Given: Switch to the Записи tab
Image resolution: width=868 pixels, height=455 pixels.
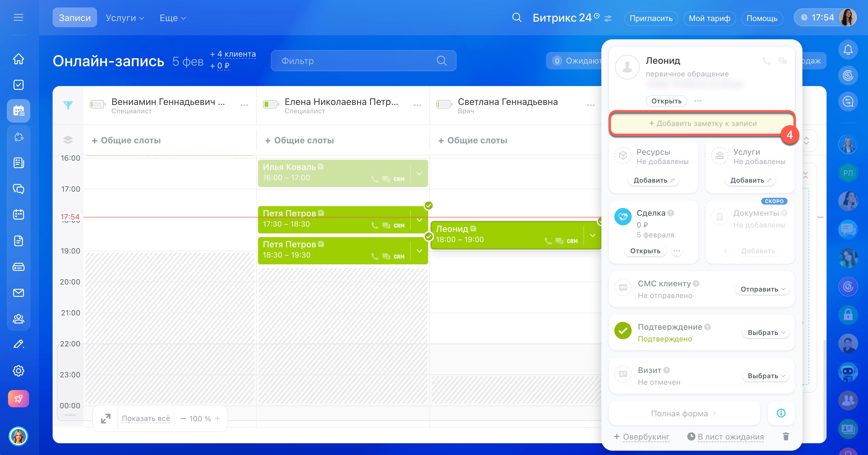Looking at the screenshot, I should [x=75, y=18].
